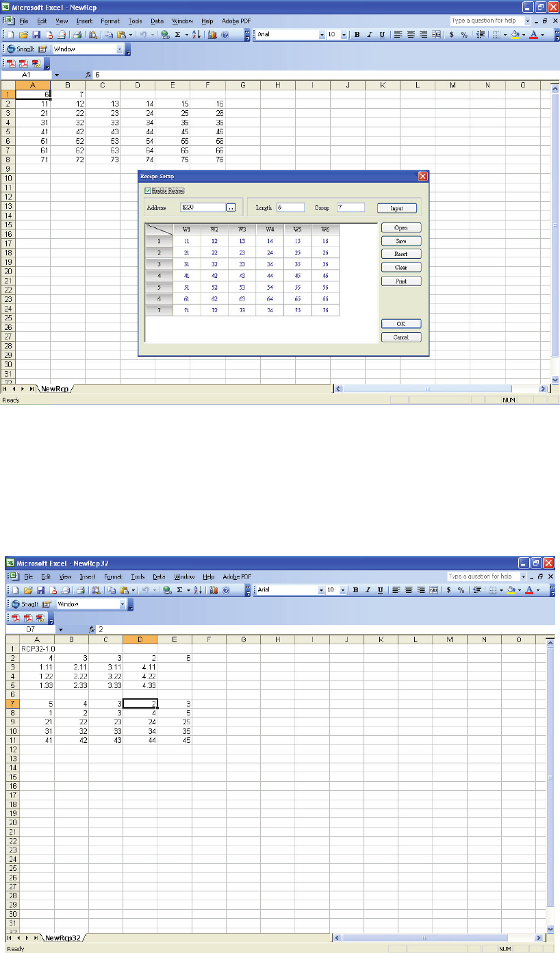Screen dimensions: 560x953
Task: Click Print button in Recipe Setup dialog
Action: (401, 281)
